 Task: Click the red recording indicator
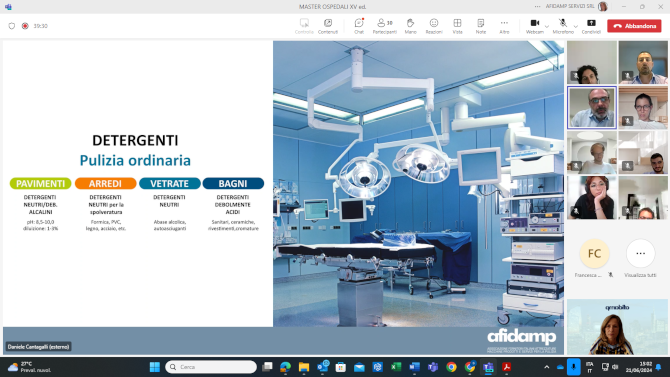[x=25, y=26]
